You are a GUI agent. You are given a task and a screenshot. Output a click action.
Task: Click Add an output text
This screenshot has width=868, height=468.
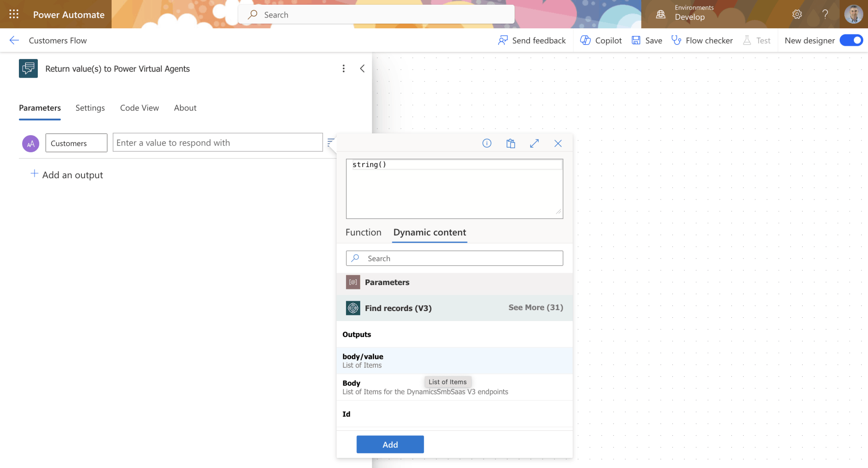coord(73,175)
